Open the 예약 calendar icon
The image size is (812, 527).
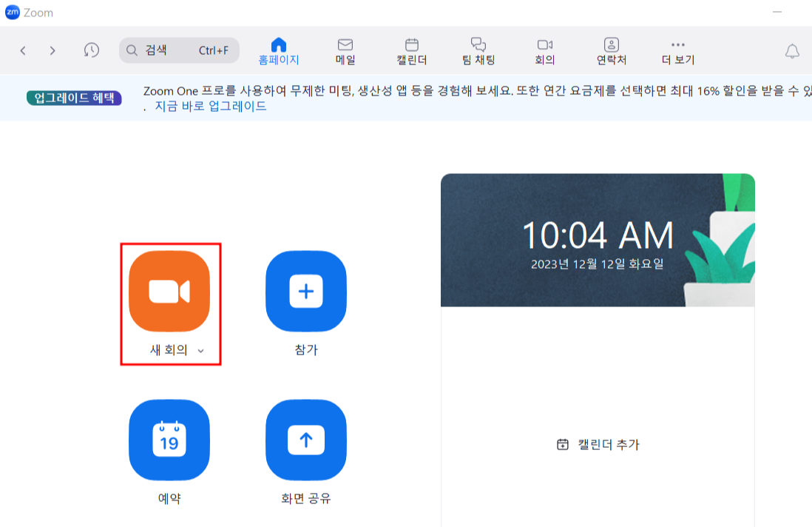coord(169,440)
